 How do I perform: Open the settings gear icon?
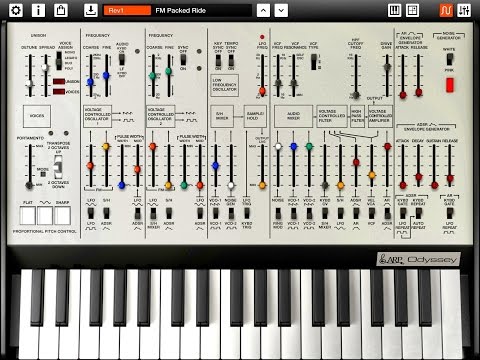click(x=16, y=10)
